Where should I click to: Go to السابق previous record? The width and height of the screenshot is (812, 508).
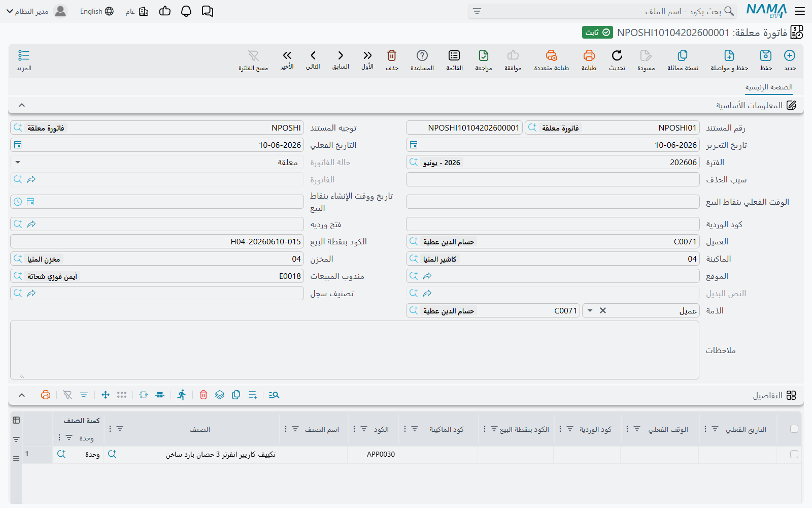tap(341, 60)
